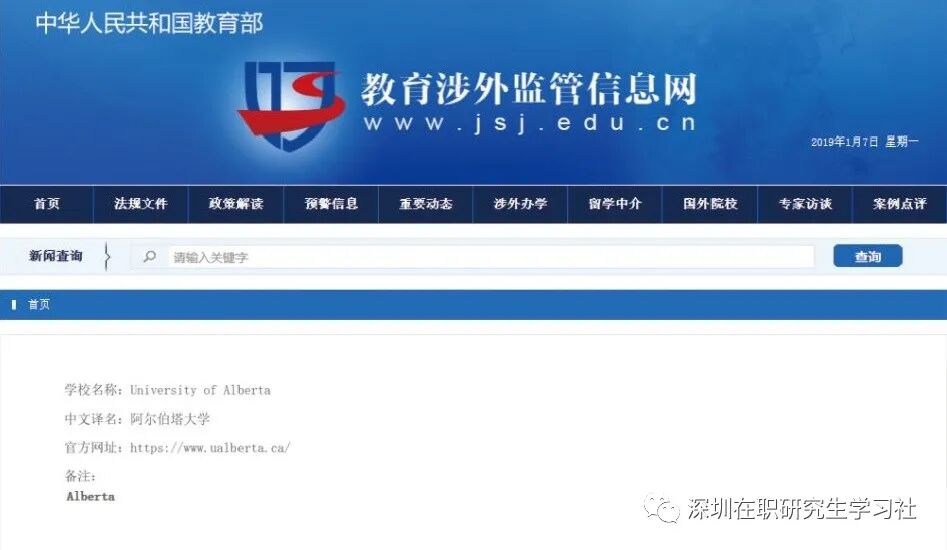
Task: Go to 预警信息 section
Action: point(331,204)
